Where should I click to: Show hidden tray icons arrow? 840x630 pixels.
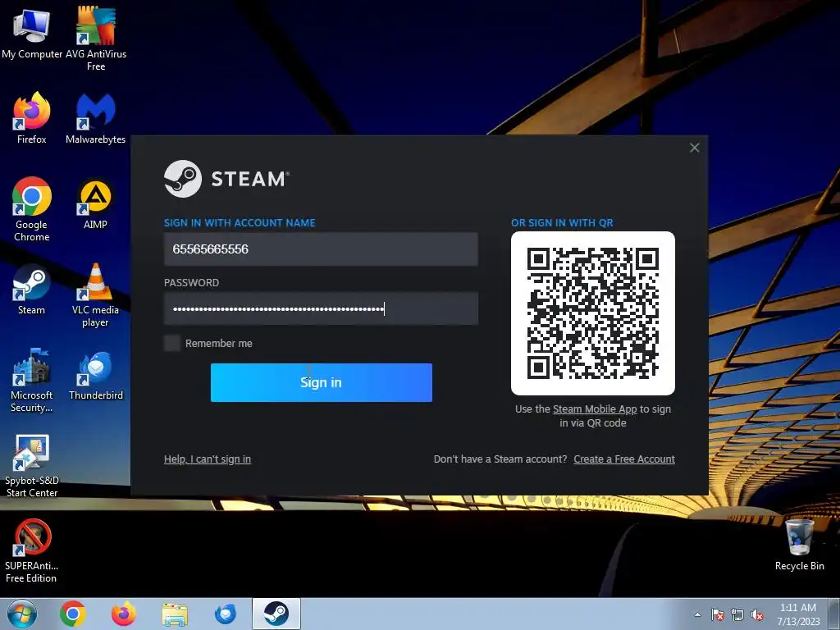(697, 614)
